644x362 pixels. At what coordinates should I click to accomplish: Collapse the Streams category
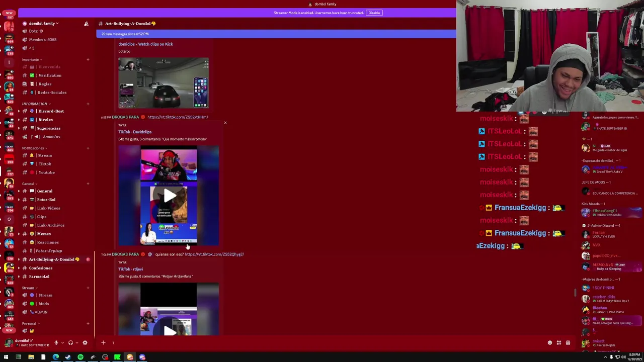coord(29,288)
